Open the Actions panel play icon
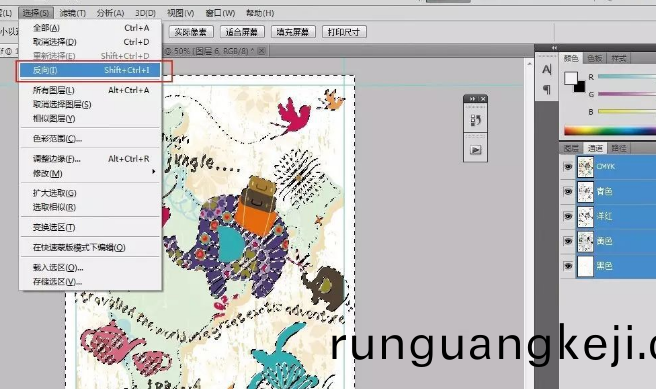 [475, 150]
